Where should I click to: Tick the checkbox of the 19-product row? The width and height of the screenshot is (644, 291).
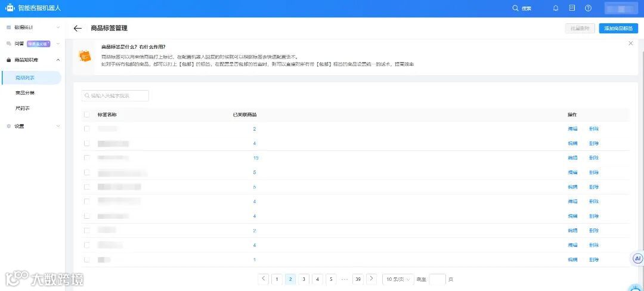[x=86, y=157]
